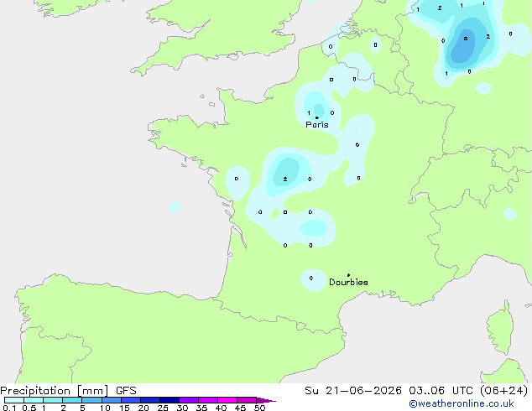Viewport: 532px width, 411px height.
Task: Click the Dourbies location dot
Action: pyautogui.click(x=348, y=275)
